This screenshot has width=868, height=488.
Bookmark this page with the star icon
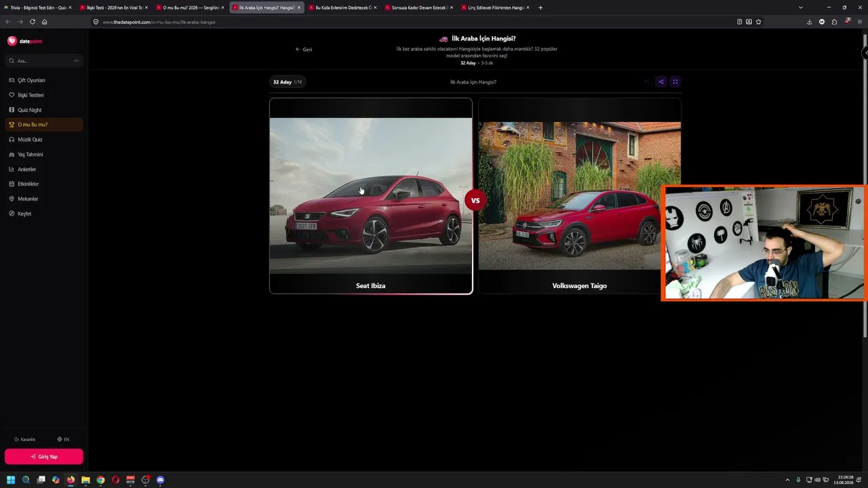coord(758,22)
